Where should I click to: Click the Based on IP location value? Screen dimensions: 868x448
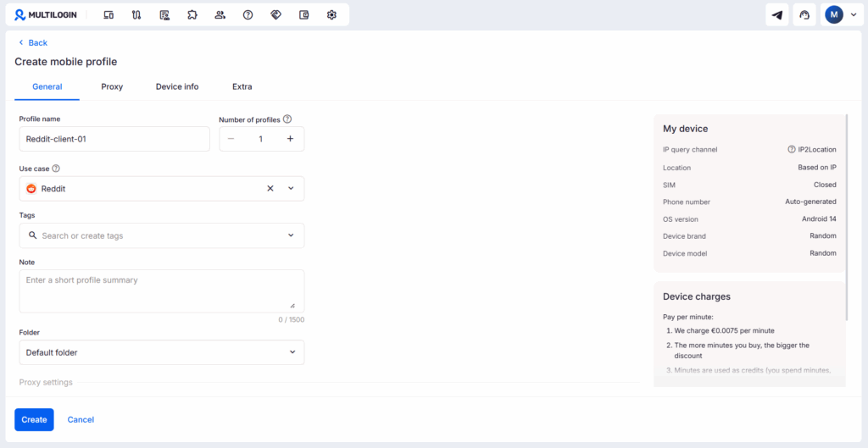[x=817, y=168]
